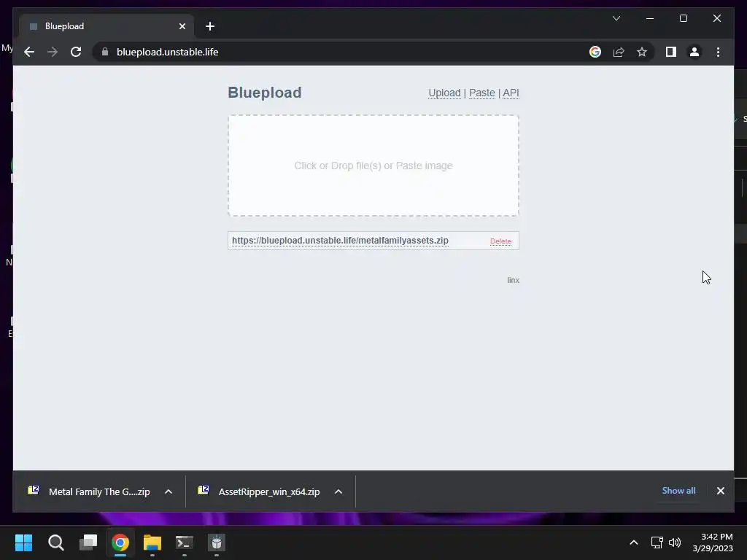
Task: Click Chrome icon on taskbar
Action: point(120,542)
